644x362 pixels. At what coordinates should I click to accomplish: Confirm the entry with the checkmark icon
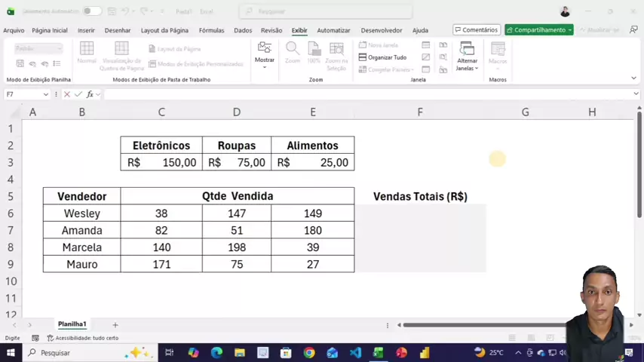(78, 94)
